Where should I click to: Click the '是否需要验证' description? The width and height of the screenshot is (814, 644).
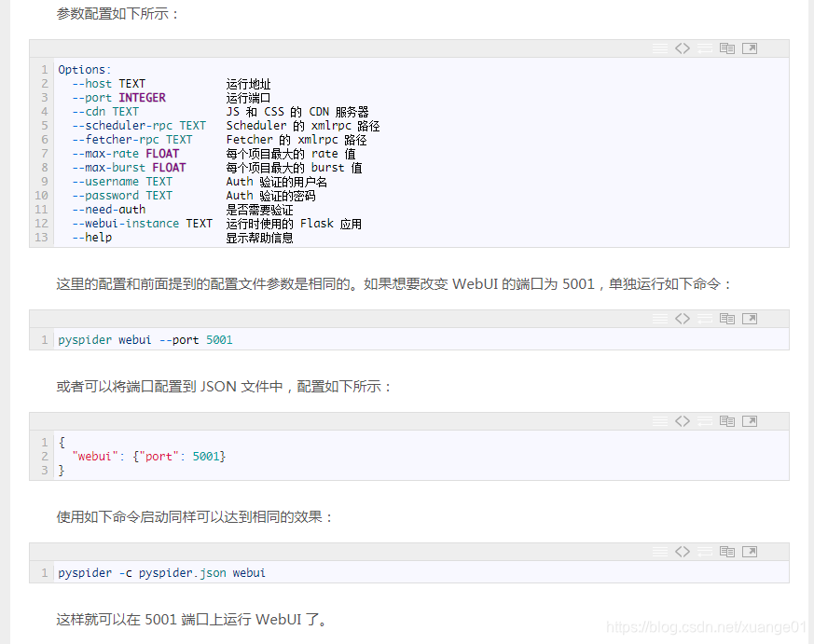tap(259, 211)
